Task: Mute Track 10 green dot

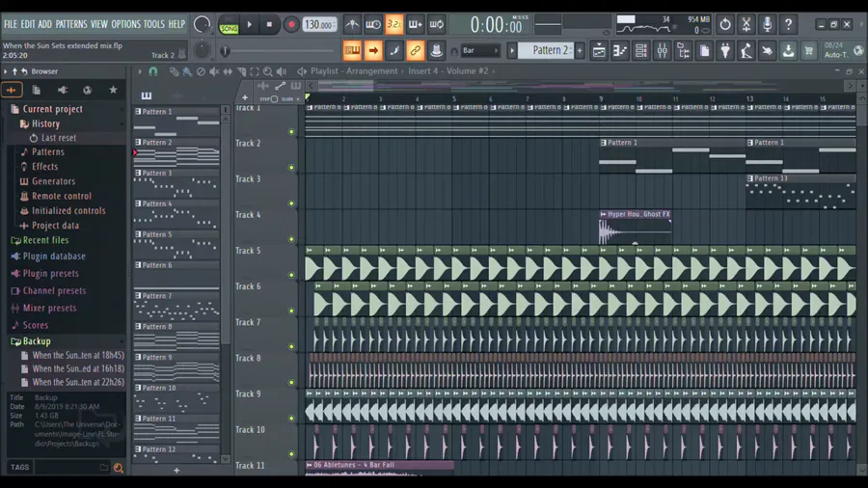Action: point(291,453)
